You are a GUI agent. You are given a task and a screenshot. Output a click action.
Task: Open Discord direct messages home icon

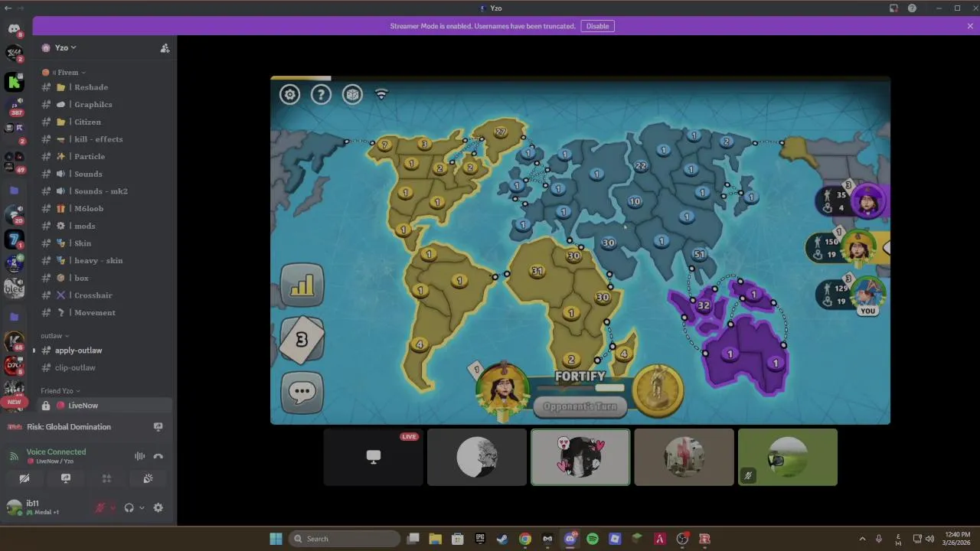tap(14, 29)
